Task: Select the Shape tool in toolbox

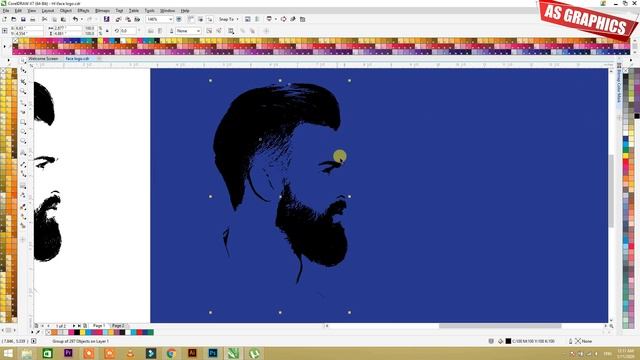Action: click(x=23, y=70)
